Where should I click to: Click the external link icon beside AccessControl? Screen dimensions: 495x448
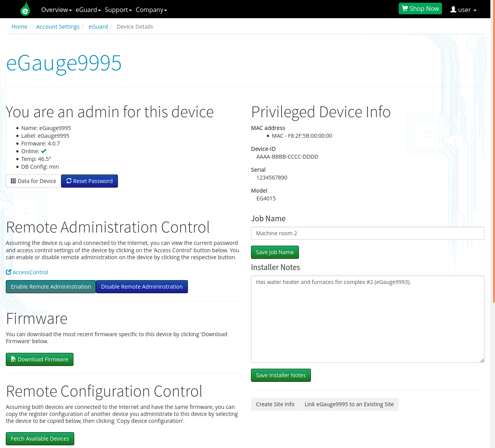9,272
